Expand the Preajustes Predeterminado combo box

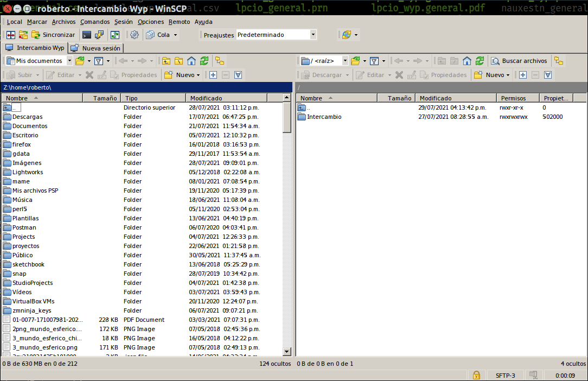pyautogui.click(x=313, y=35)
